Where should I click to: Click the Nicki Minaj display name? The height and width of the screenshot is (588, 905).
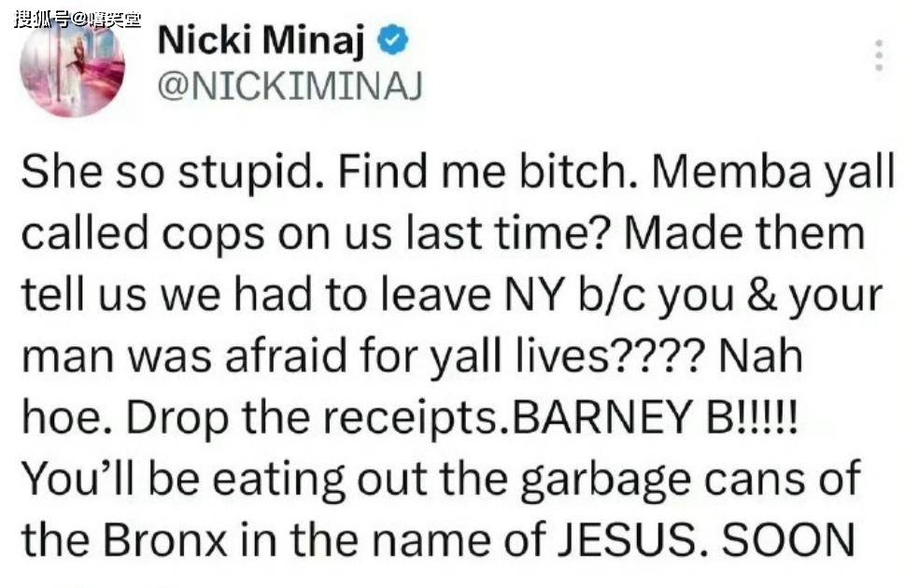pyautogui.click(x=264, y=40)
